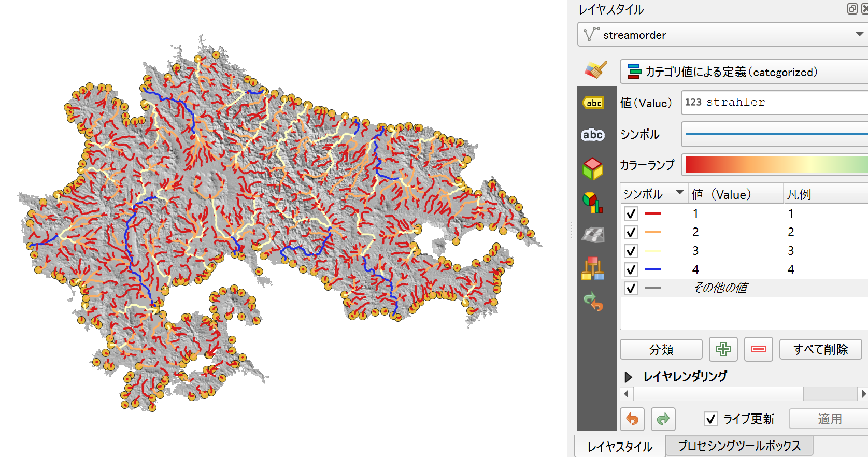The width and height of the screenshot is (868, 457).
Task: Click the yellow line symbol for value 3
Action: click(653, 251)
